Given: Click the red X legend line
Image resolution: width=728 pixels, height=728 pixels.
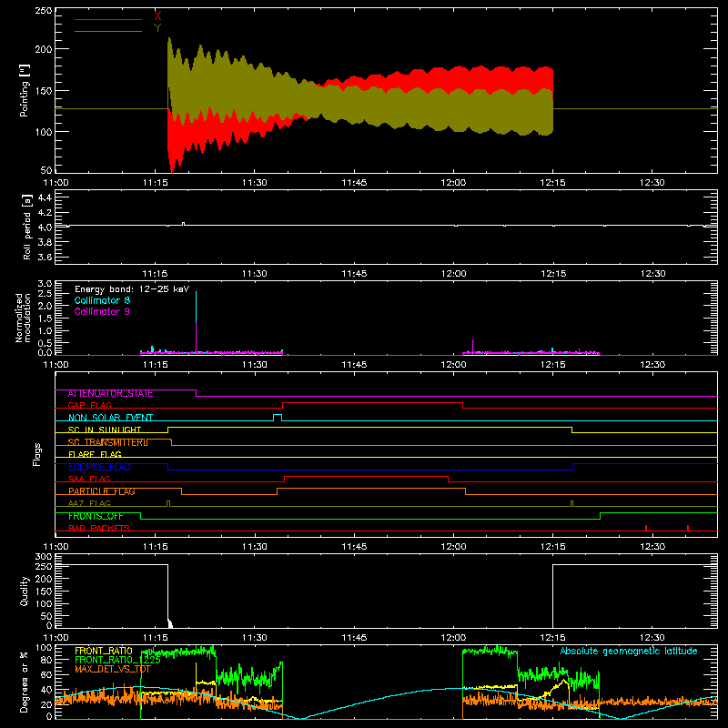Looking at the screenshot, I should coord(107,19).
